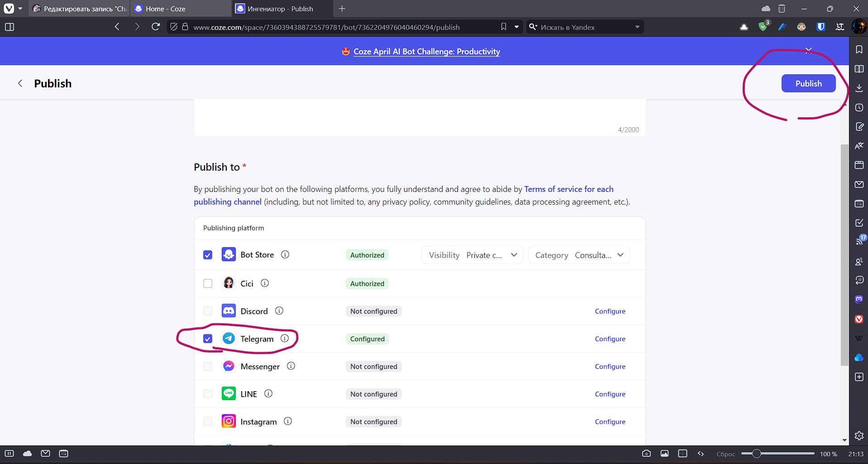Uncheck the Bot Store checkbox
Image resolution: width=868 pixels, height=464 pixels.
[208, 255]
